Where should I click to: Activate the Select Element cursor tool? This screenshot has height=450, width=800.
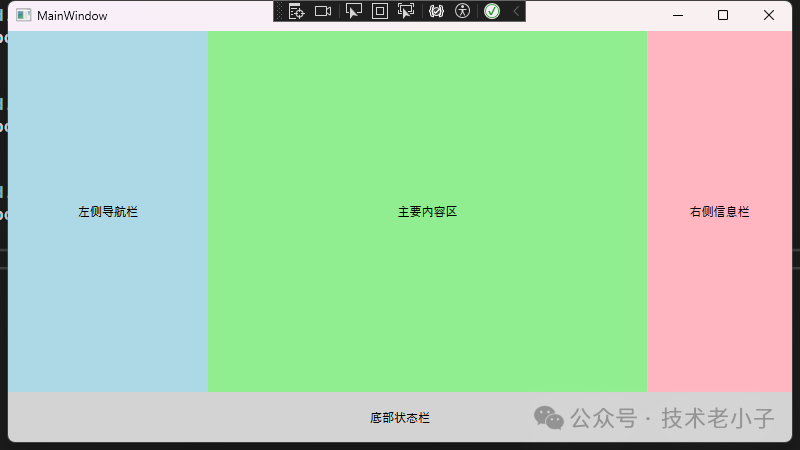[x=353, y=11]
